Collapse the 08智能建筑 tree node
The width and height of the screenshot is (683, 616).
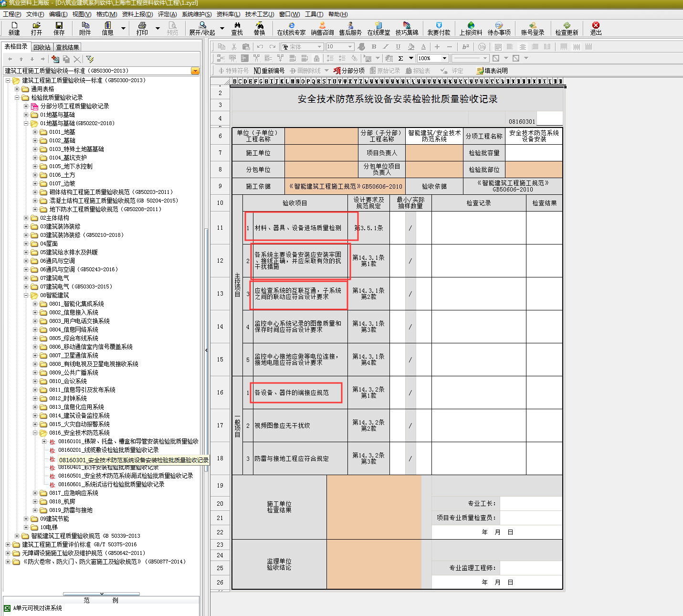(26, 295)
